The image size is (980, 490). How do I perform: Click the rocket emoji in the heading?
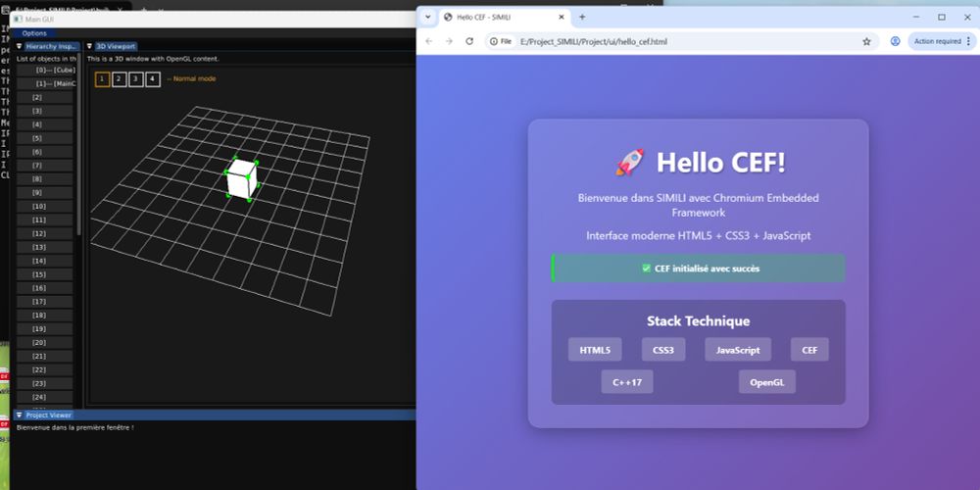point(629,163)
